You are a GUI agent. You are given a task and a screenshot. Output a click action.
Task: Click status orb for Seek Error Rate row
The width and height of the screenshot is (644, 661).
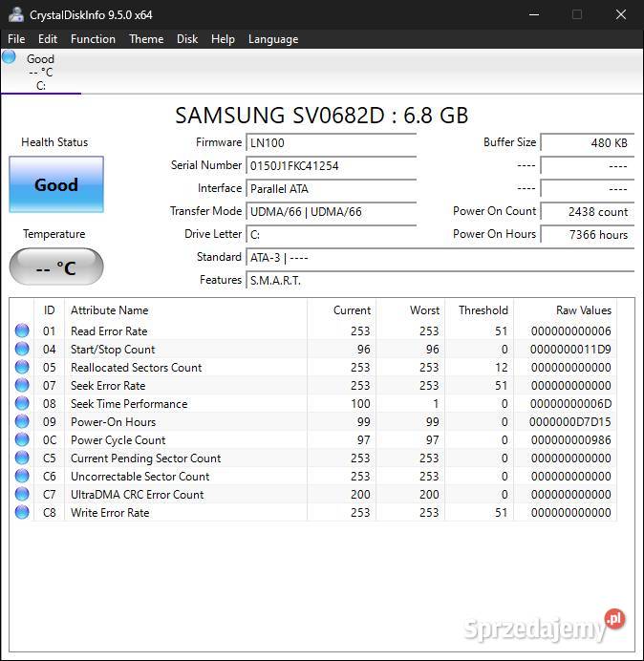(22, 385)
